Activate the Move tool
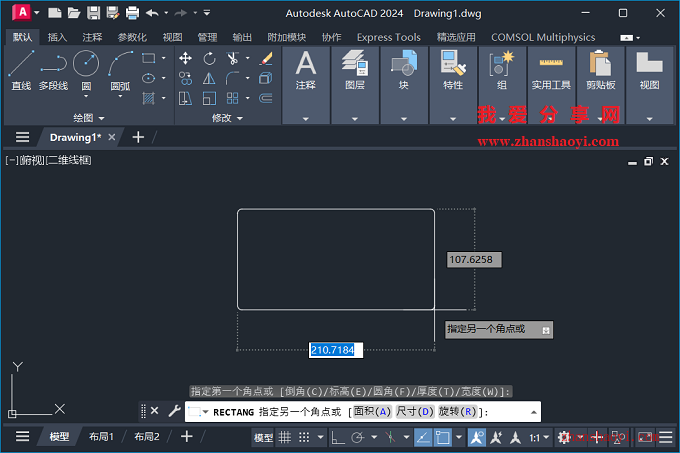Screen dimensions: 680x453 pos(186,58)
